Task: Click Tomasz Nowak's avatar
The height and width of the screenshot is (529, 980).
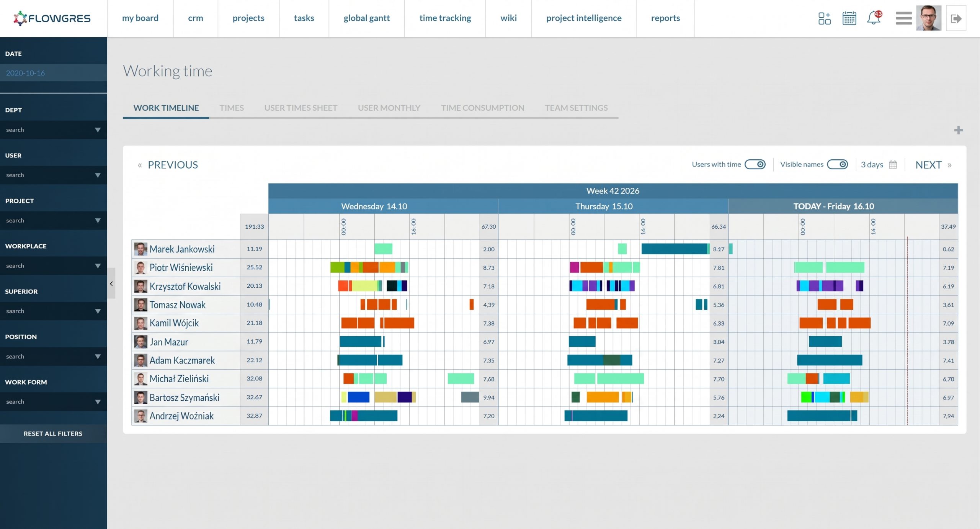Action: pos(140,305)
